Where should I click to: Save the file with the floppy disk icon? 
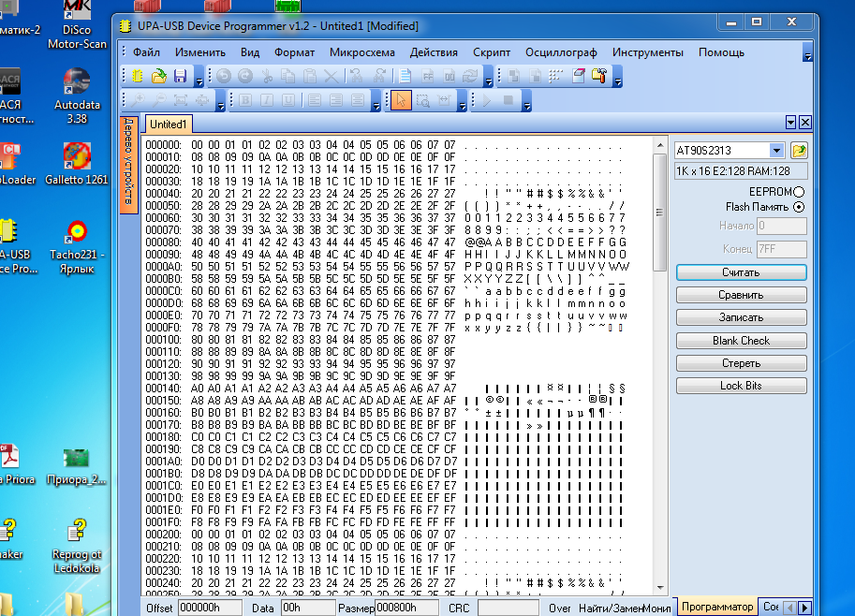click(x=180, y=77)
